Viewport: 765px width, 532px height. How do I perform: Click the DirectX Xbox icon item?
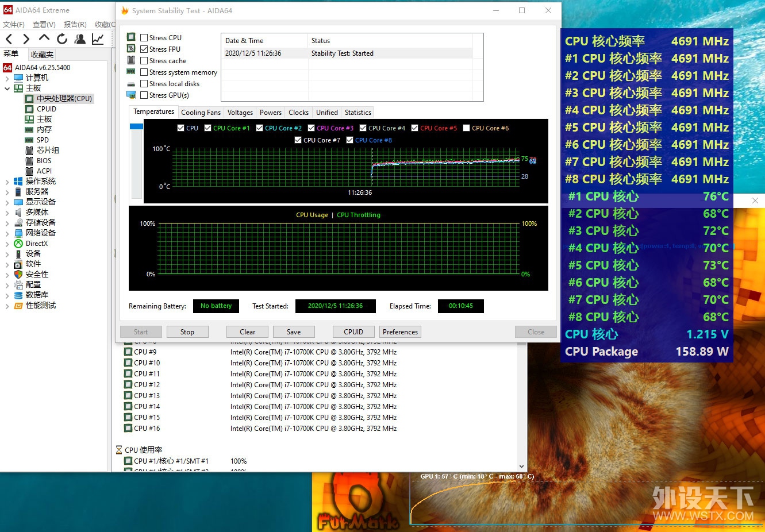pyautogui.click(x=18, y=243)
